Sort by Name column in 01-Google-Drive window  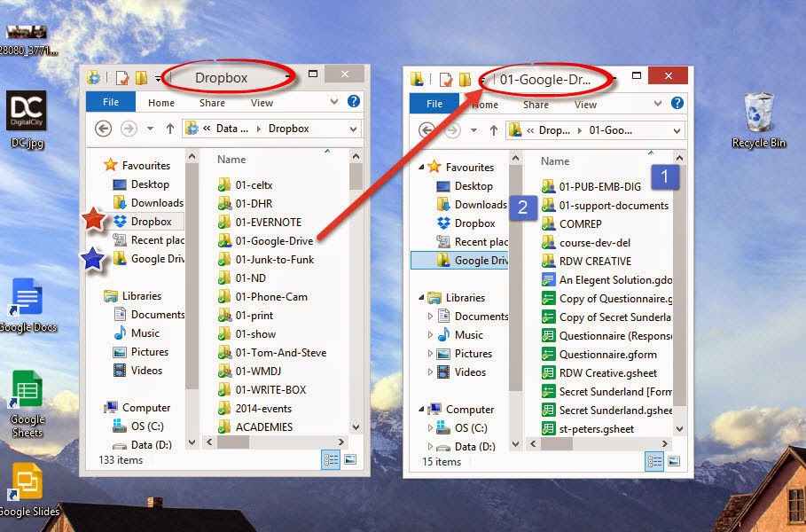coord(555,161)
